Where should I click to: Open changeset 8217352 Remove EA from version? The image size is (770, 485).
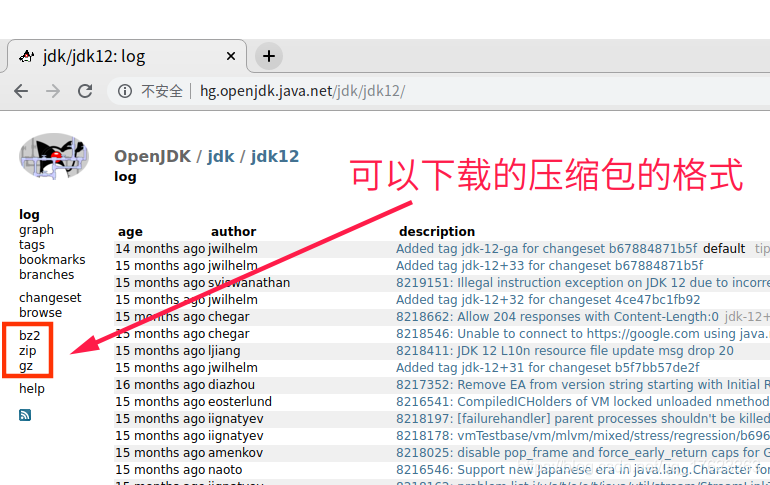click(583, 385)
